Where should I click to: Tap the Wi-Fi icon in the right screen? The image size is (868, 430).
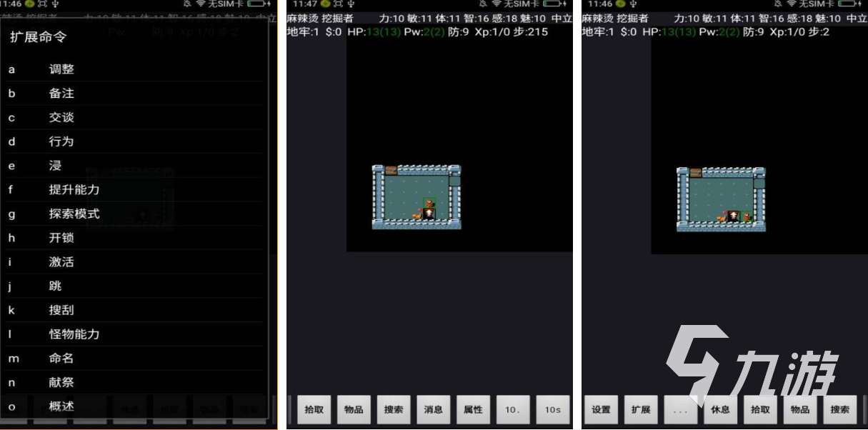pos(792,4)
